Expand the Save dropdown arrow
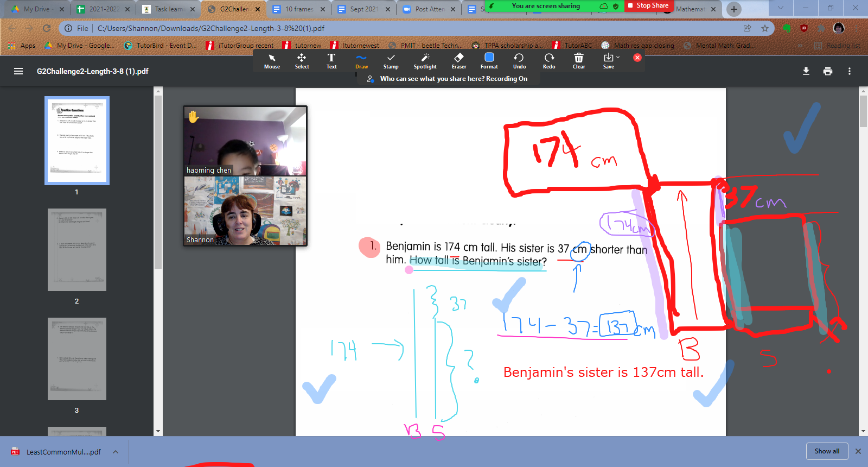Viewport: 868px width, 467px height. tap(618, 57)
